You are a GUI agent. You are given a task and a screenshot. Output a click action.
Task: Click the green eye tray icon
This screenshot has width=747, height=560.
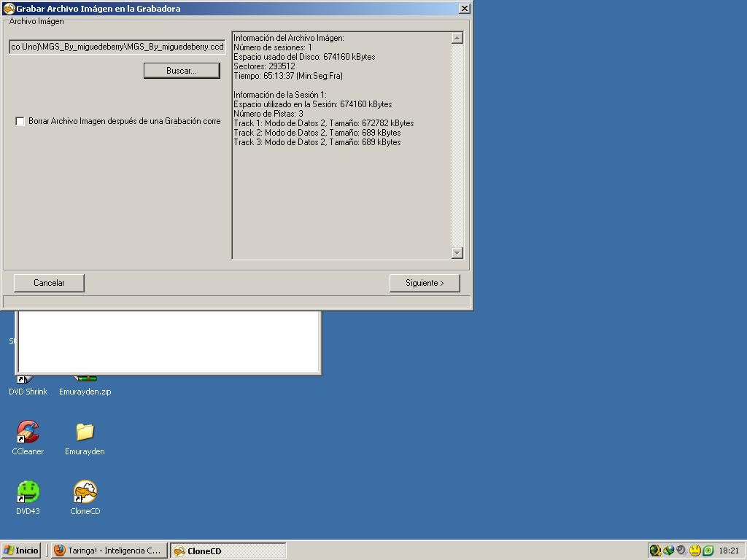point(708,551)
